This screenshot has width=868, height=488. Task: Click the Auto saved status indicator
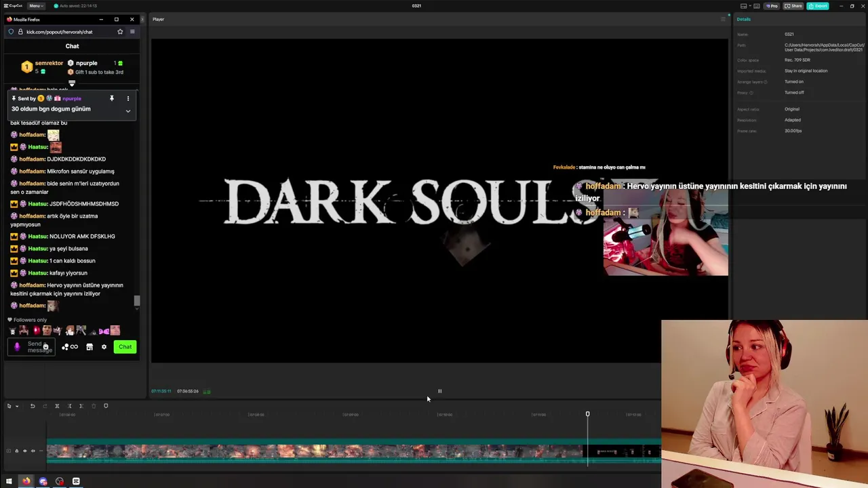click(x=75, y=5)
